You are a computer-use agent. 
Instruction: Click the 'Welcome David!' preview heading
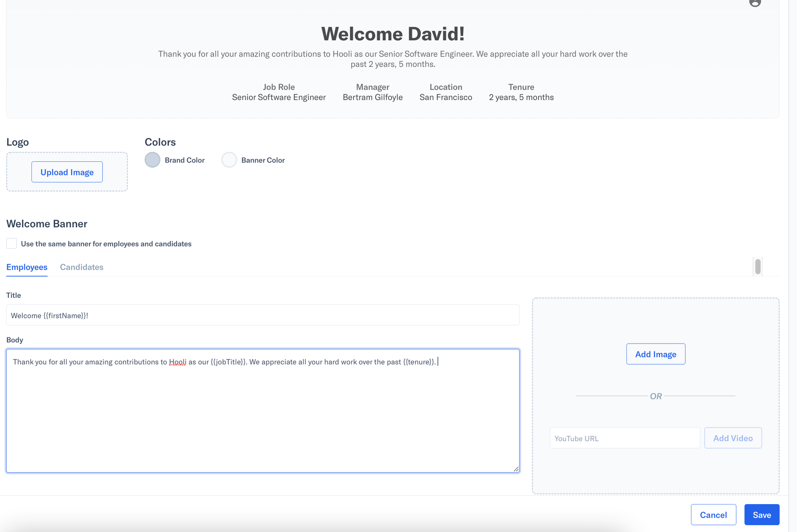coord(393,33)
